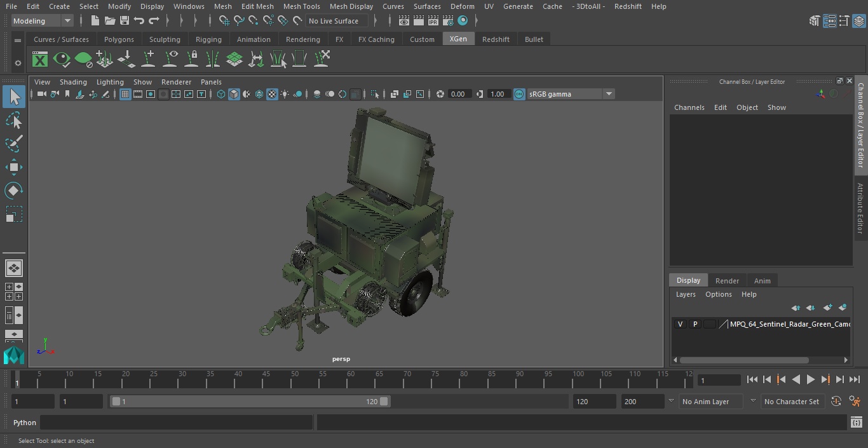The height and width of the screenshot is (448, 868).
Task: Open the Channels menu in Channel Box
Action: 689,107
